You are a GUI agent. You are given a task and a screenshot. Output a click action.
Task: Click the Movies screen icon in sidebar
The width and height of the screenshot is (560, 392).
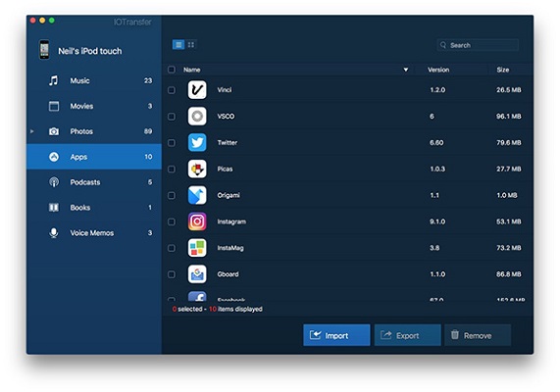[54, 106]
